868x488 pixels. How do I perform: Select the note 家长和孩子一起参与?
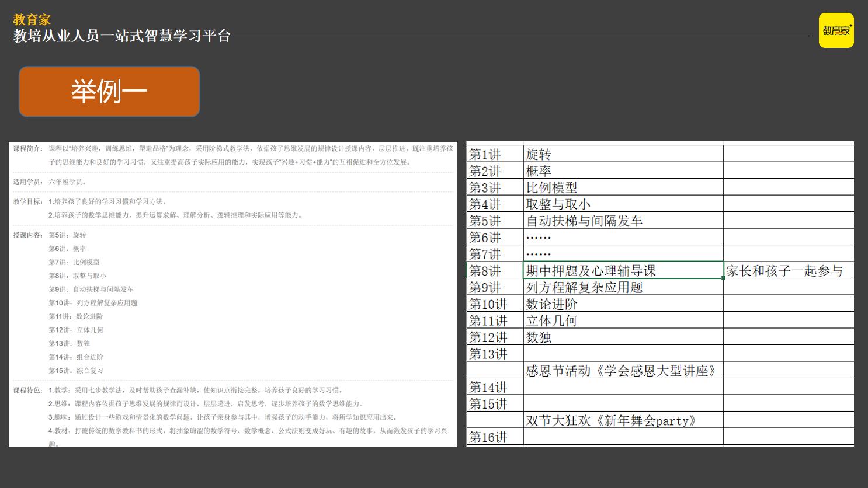pyautogui.click(x=784, y=271)
